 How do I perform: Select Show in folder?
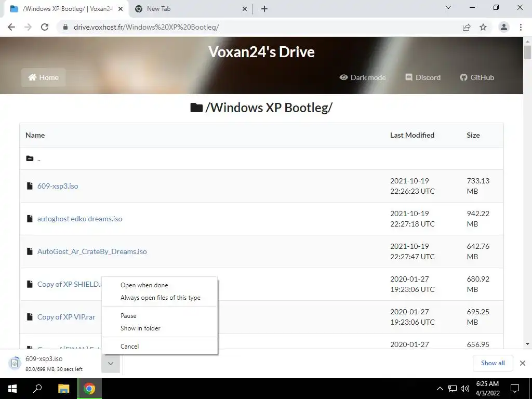(x=159, y=328)
